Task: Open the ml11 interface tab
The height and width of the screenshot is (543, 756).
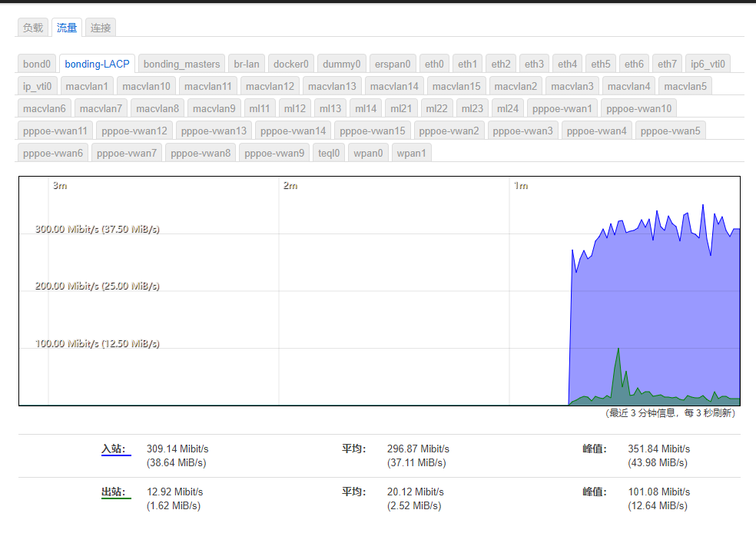Action: (x=260, y=108)
